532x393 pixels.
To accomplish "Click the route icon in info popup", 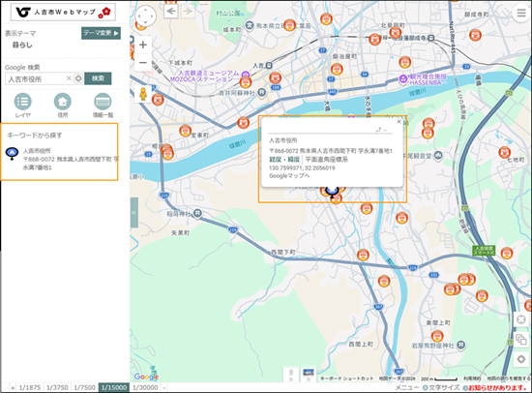I will pos(378,130).
